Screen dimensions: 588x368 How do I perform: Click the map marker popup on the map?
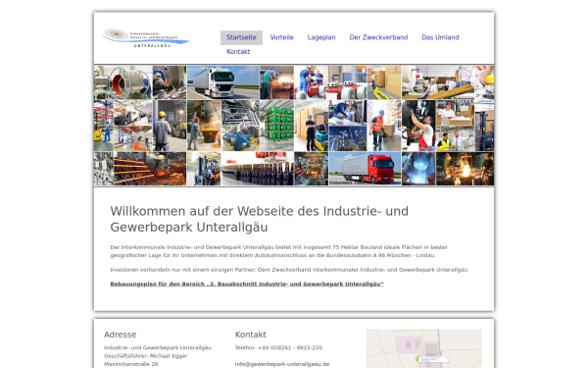(x=433, y=359)
